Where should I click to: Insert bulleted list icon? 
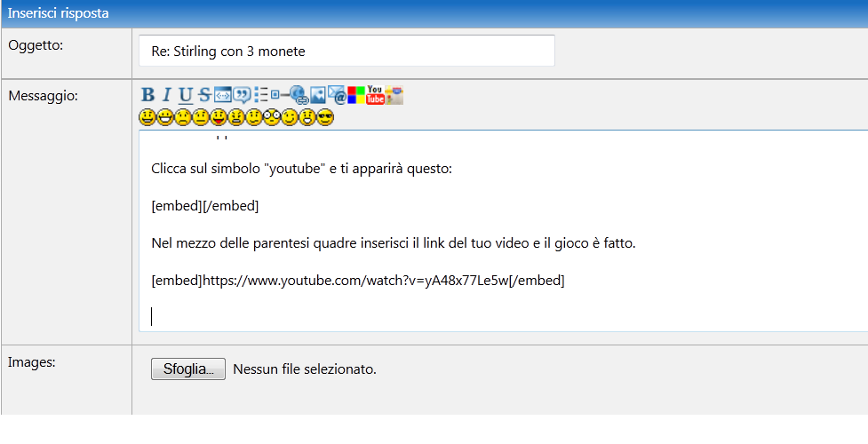(x=260, y=95)
